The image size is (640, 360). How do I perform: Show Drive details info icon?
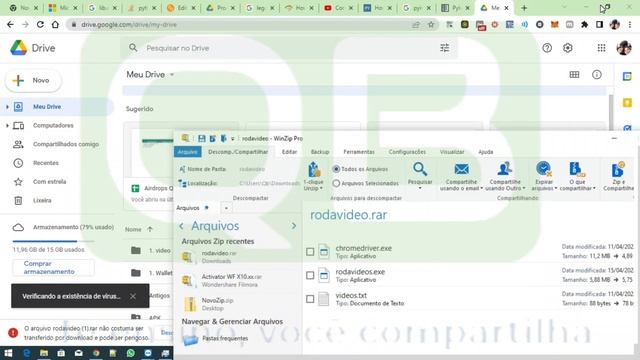click(x=597, y=75)
